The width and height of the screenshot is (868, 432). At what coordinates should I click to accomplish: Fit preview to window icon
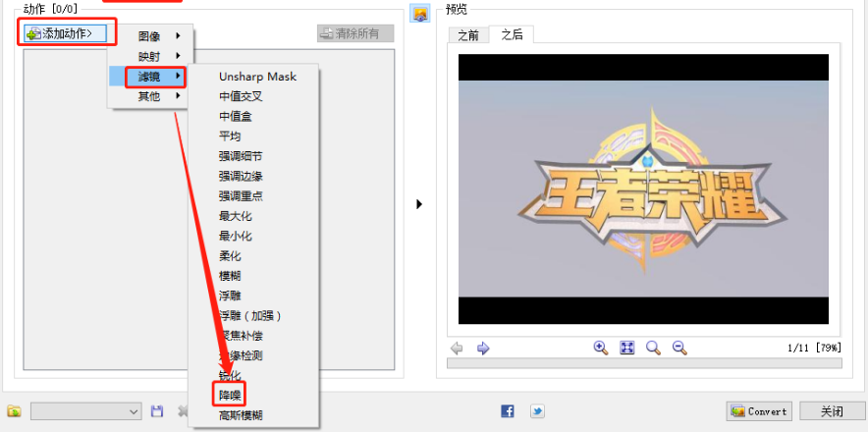tap(626, 348)
